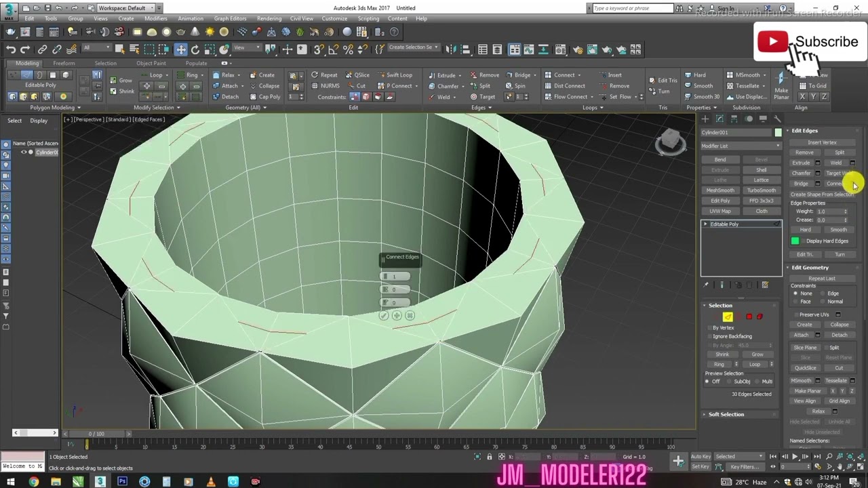
Task: Create a Sunlight system from toolbar
Action: 210,32
